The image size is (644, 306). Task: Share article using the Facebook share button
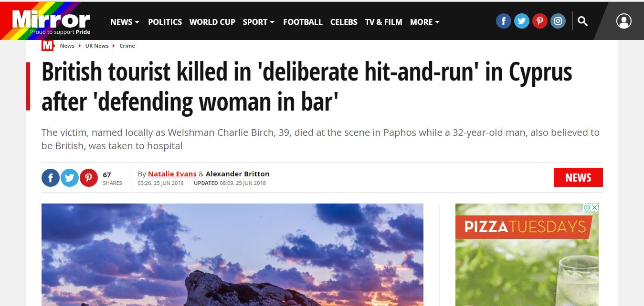(51, 178)
